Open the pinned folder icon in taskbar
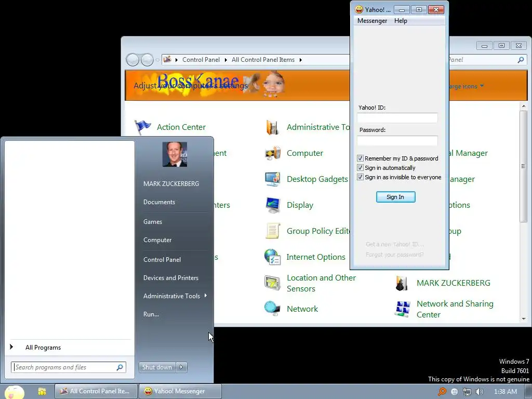The image size is (532, 399). (42, 392)
